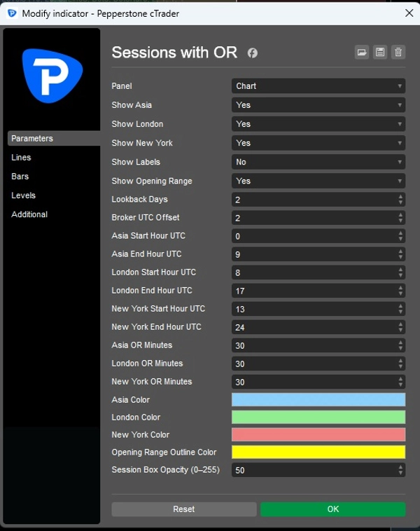The width and height of the screenshot is (420, 531).
Task: Expand the Panel dropdown set to Chart
Action: [x=318, y=86]
